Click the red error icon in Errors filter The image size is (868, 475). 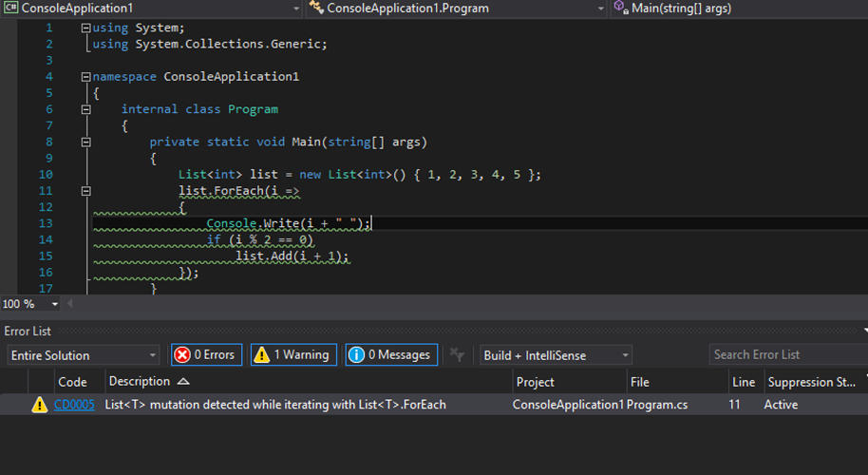coord(182,355)
